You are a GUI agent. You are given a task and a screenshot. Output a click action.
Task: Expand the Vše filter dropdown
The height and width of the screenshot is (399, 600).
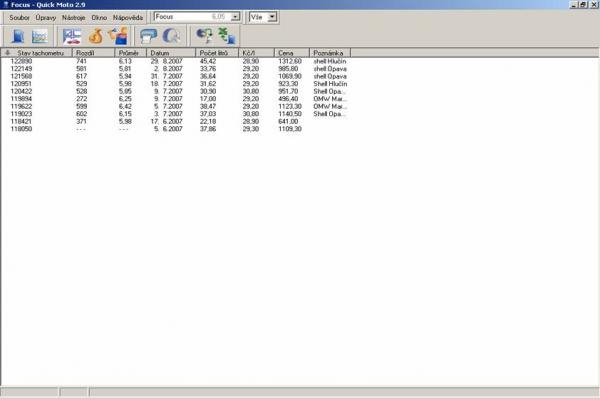pos(272,17)
